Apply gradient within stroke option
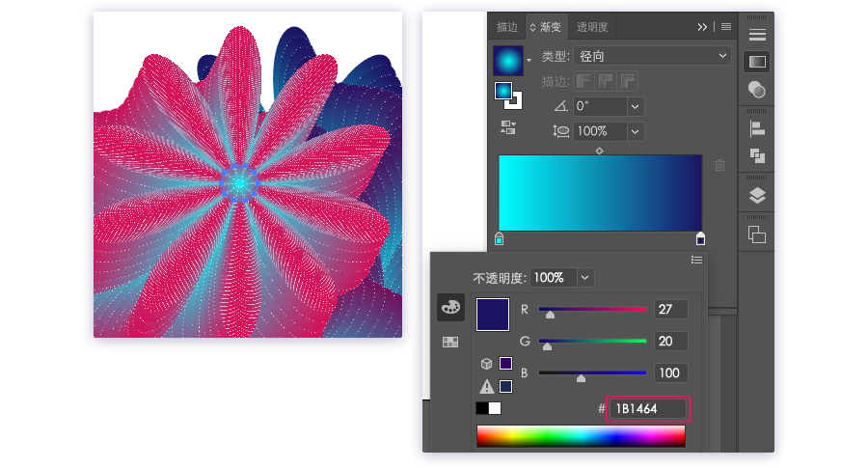Viewport: 868px width, 468px height. 583,81
